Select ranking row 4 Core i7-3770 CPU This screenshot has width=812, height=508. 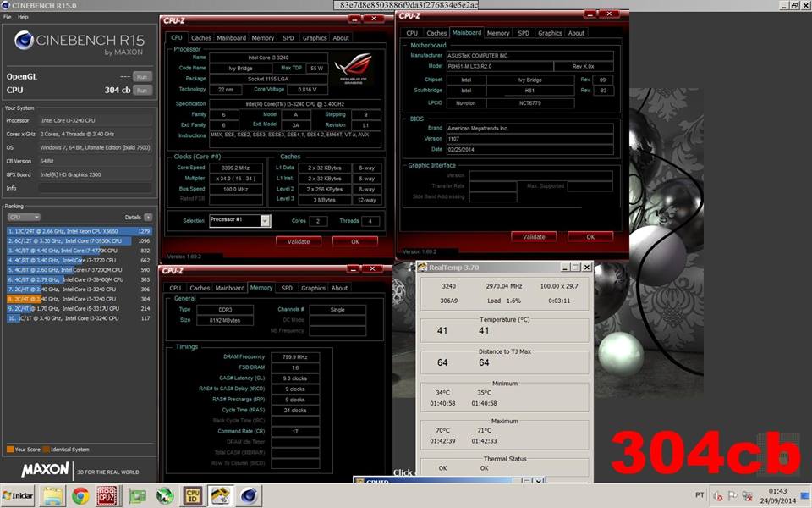(80, 260)
